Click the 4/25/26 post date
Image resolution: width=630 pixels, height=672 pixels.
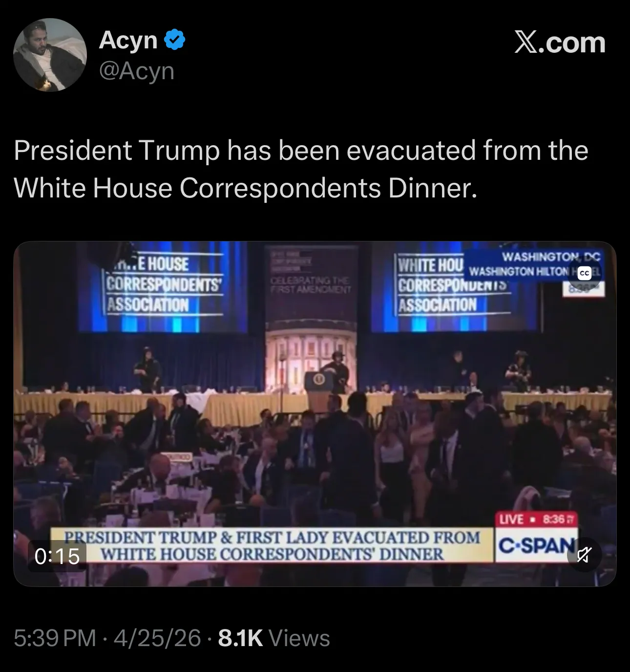point(157,638)
